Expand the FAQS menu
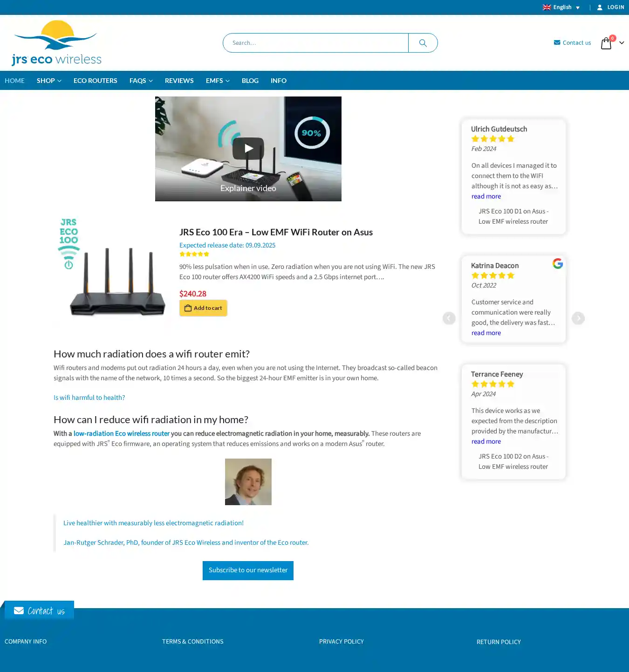629x672 pixels. tap(141, 81)
